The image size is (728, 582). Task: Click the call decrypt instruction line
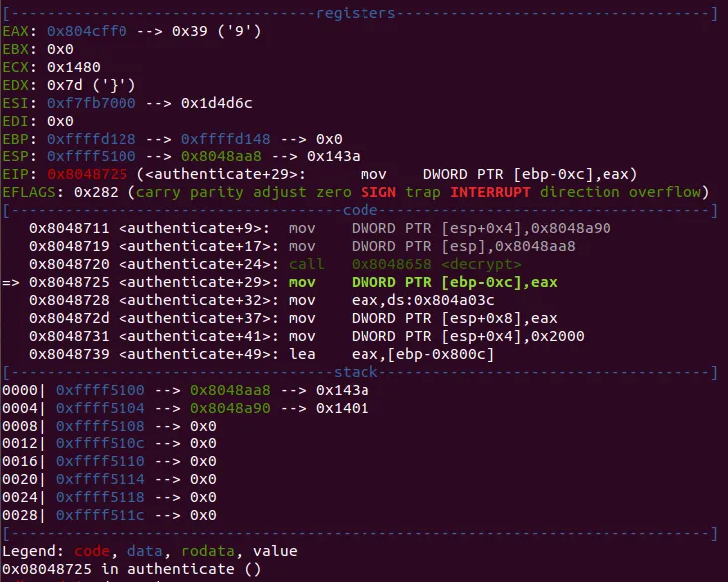[x=275, y=264]
